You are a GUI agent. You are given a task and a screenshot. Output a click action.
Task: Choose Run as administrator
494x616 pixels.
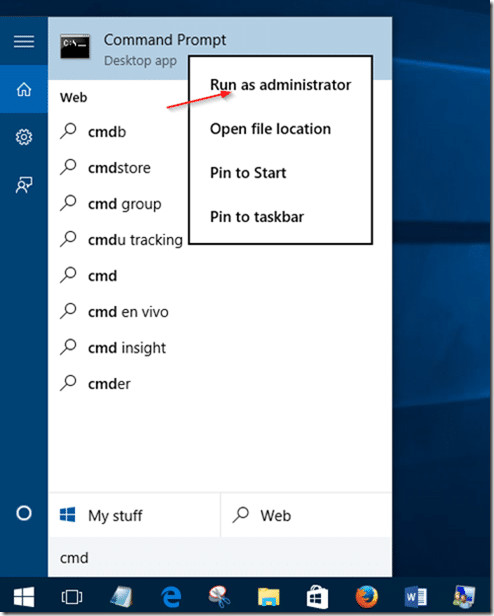click(281, 85)
